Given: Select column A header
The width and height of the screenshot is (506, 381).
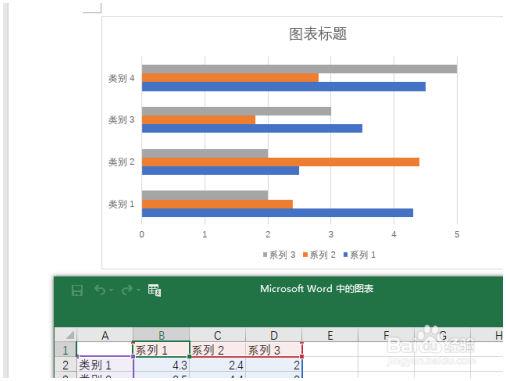Looking at the screenshot, I should click(x=105, y=335).
